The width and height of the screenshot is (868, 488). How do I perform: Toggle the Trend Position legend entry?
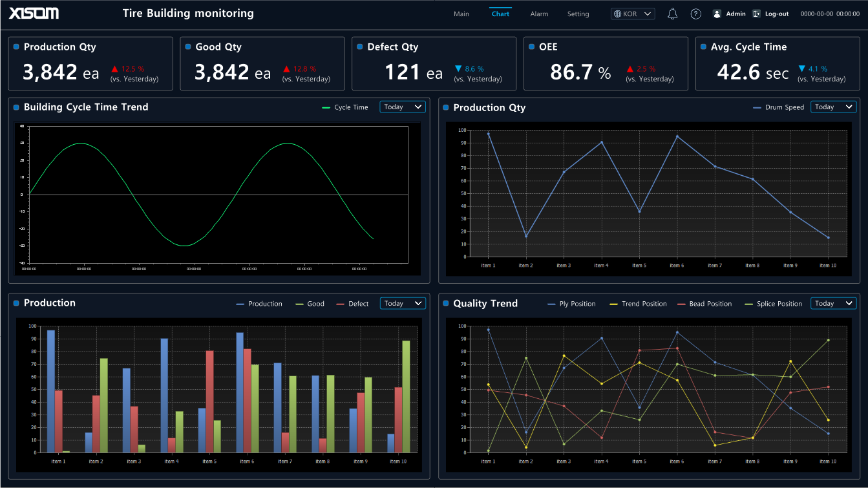click(637, 304)
